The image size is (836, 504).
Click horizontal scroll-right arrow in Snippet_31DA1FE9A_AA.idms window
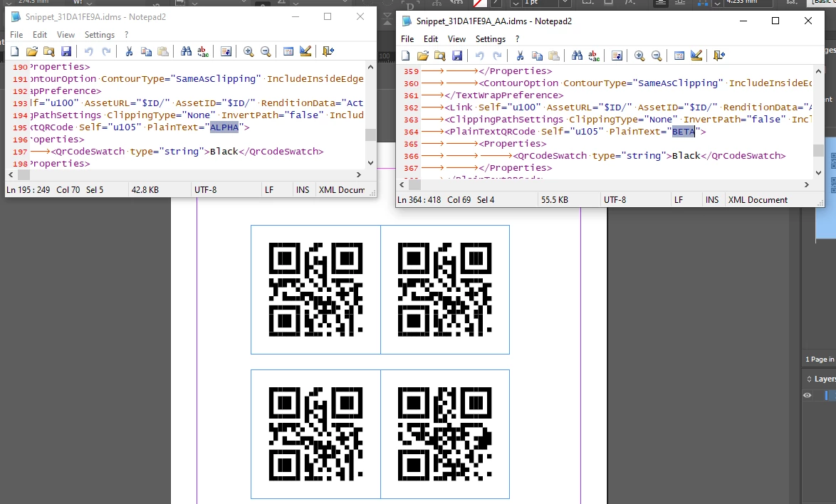tap(807, 185)
